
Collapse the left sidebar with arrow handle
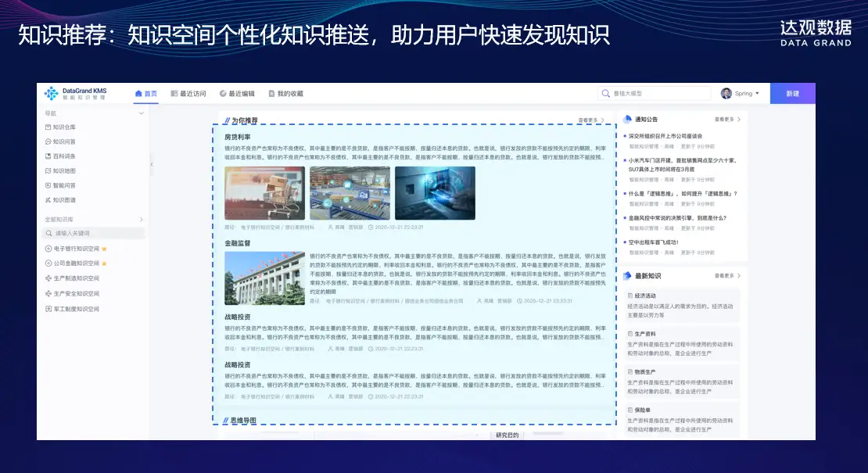[151, 164]
